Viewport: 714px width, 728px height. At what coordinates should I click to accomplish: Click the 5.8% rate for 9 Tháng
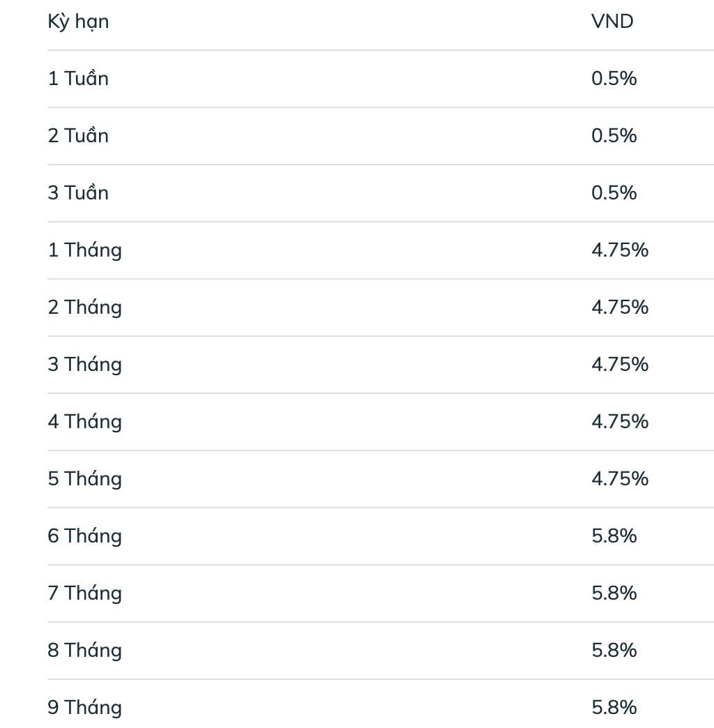pos(614,708)
